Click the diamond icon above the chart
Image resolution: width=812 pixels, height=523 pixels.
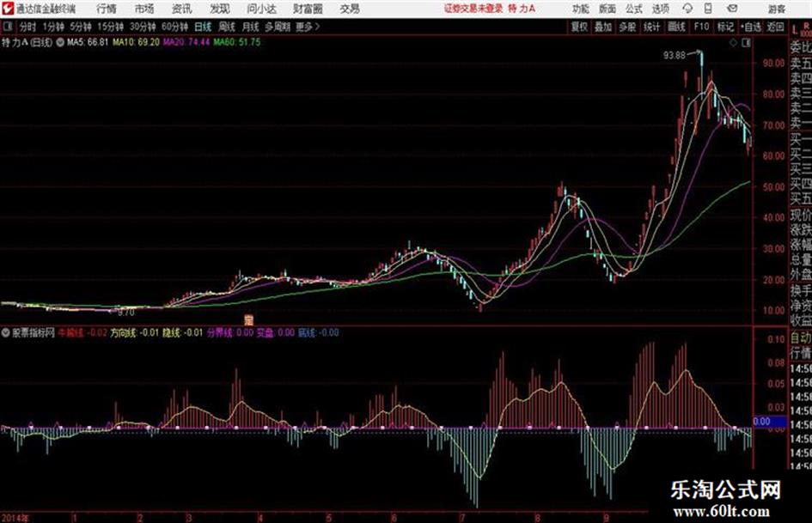coord(733,43)
